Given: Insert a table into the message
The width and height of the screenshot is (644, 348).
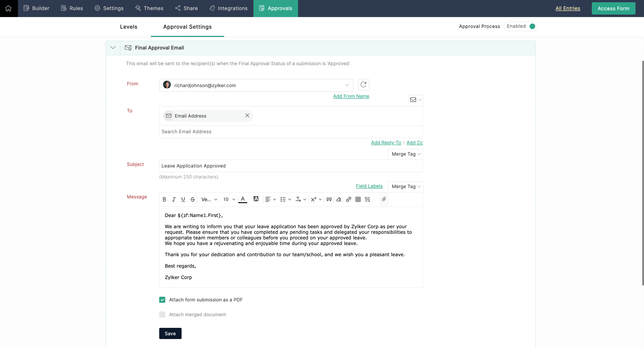Looking at the screenshot, I should click(358, 199).
